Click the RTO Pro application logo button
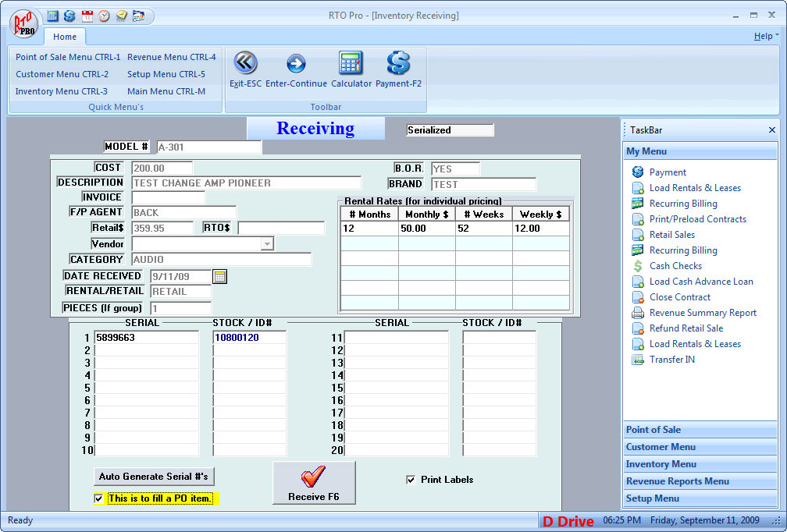787x532 pixels. point(25,22)
